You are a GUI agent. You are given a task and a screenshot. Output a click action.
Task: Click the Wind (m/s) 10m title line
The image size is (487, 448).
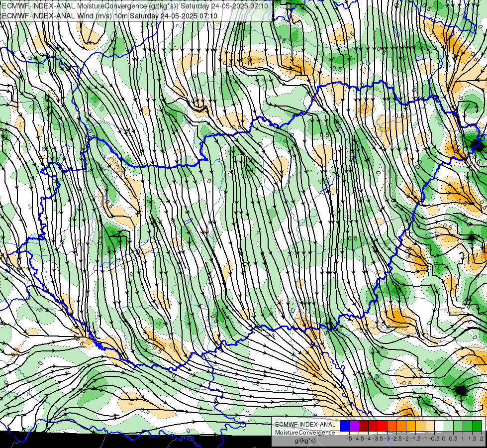coord(109,16)
